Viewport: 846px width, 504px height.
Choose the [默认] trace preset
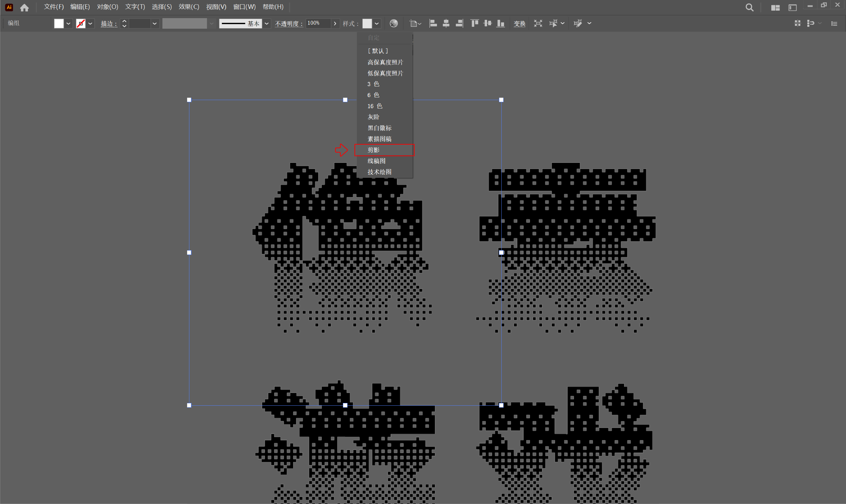click(x=385, y=51)
